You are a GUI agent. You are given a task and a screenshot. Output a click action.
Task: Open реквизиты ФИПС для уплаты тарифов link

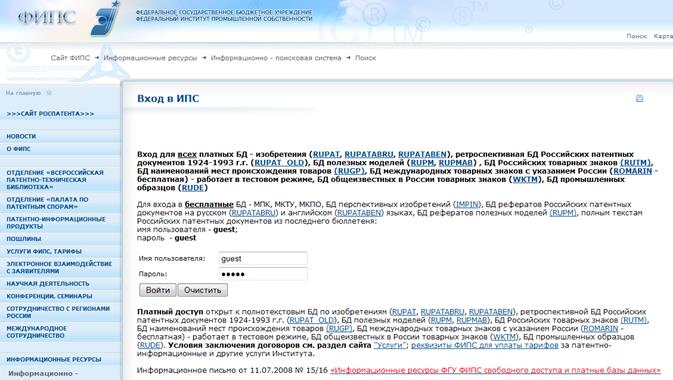[x=485, y=345]
